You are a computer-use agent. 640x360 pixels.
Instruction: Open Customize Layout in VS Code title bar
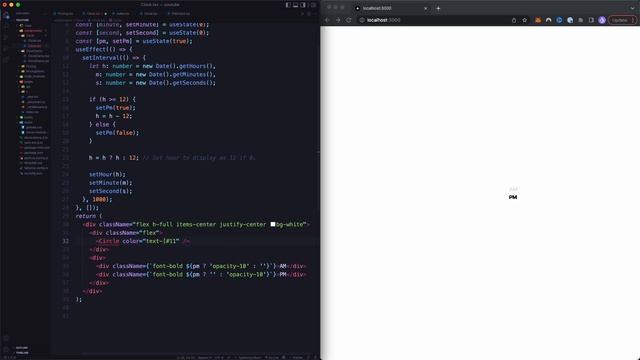(313, 5)
